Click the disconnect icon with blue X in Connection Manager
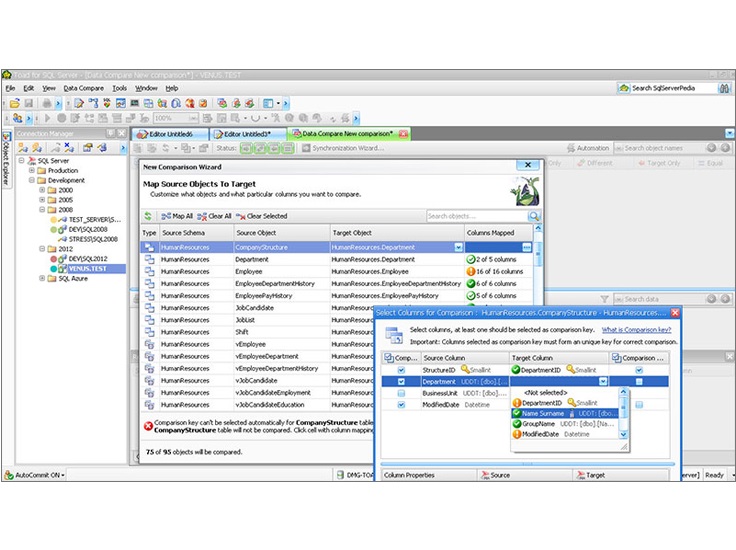 pyautogui.click(x=69, y=147)
